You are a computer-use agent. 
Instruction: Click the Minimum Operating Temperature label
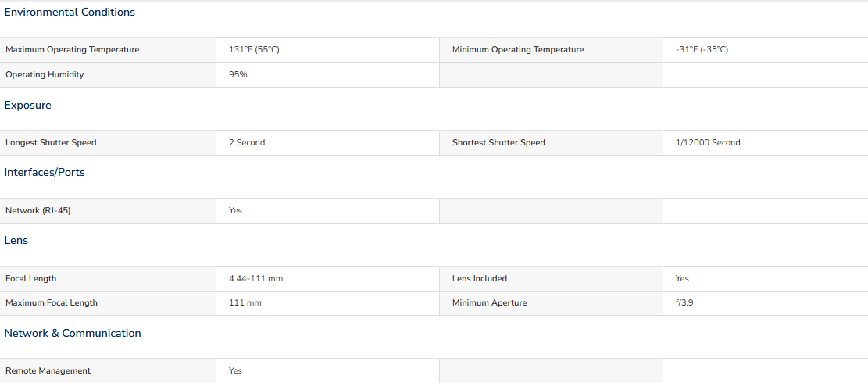pos(517,50)
